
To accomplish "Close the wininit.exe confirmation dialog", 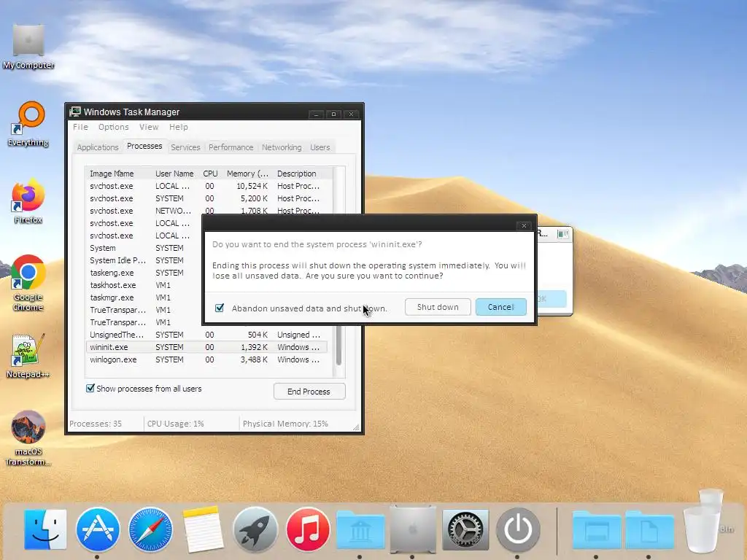I will 524,225.
